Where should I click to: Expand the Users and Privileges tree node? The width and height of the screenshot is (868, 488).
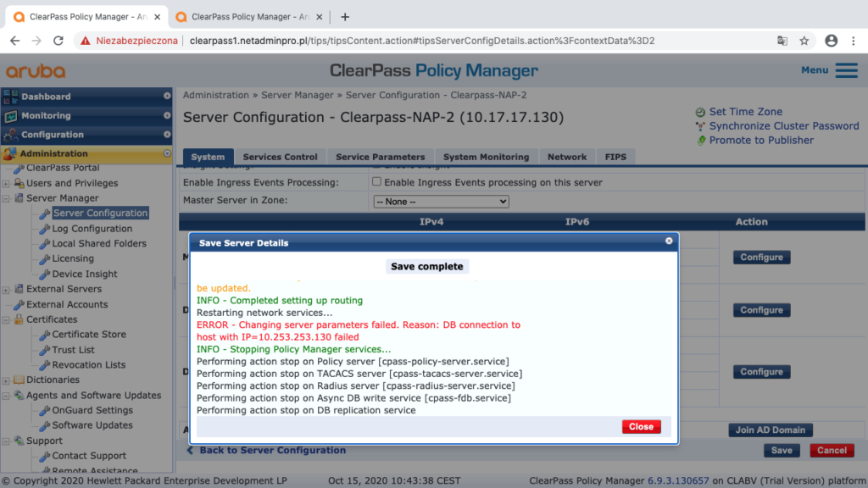(x=6, y=184)
